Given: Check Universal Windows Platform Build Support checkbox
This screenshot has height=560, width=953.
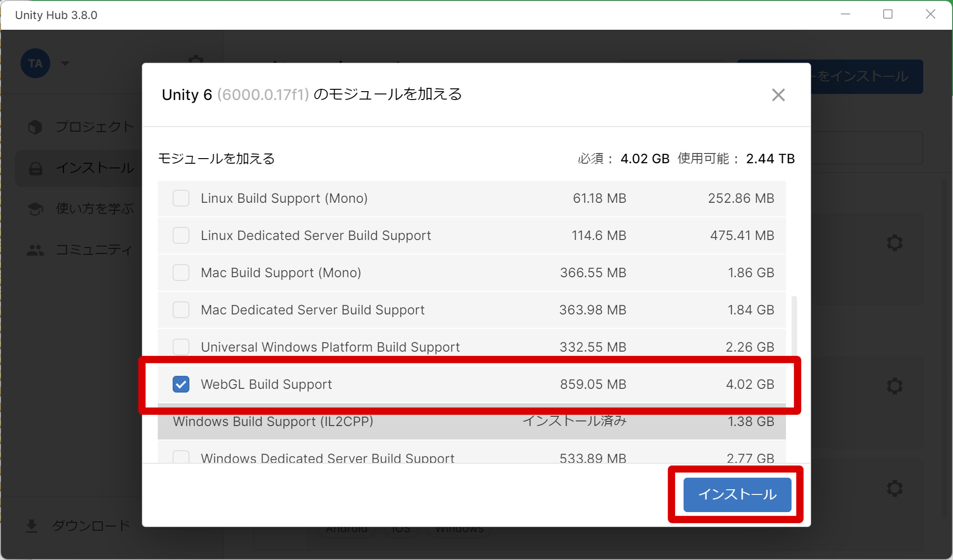Looking at the screenshot, I should [181, 347].
